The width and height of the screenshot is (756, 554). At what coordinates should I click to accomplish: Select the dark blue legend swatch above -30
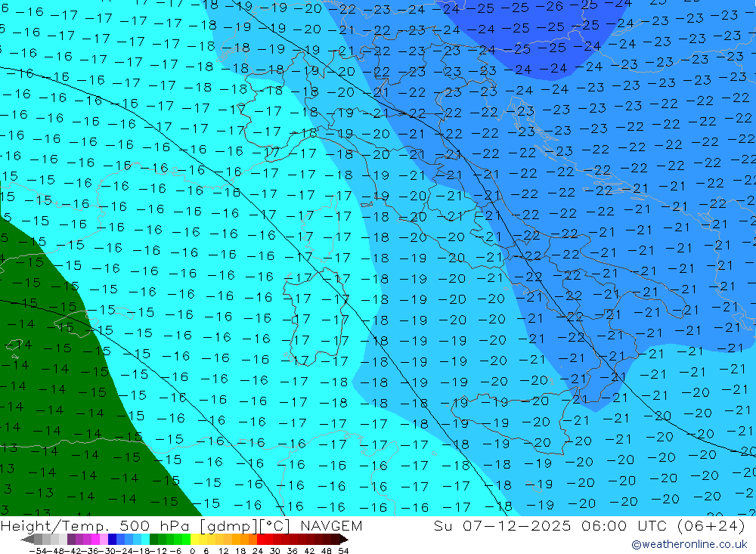tap(113, 540)
